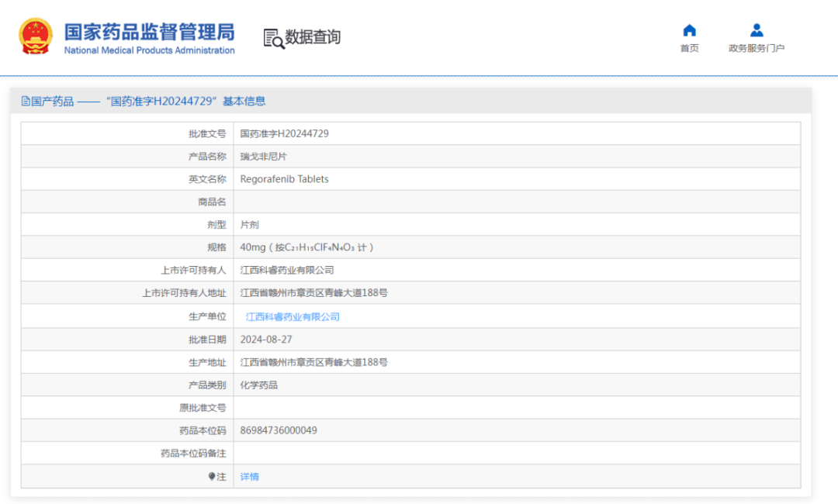Click the 生产地址 field label
This screenshot has width=838, height=504.
click(x=207, y=363)
